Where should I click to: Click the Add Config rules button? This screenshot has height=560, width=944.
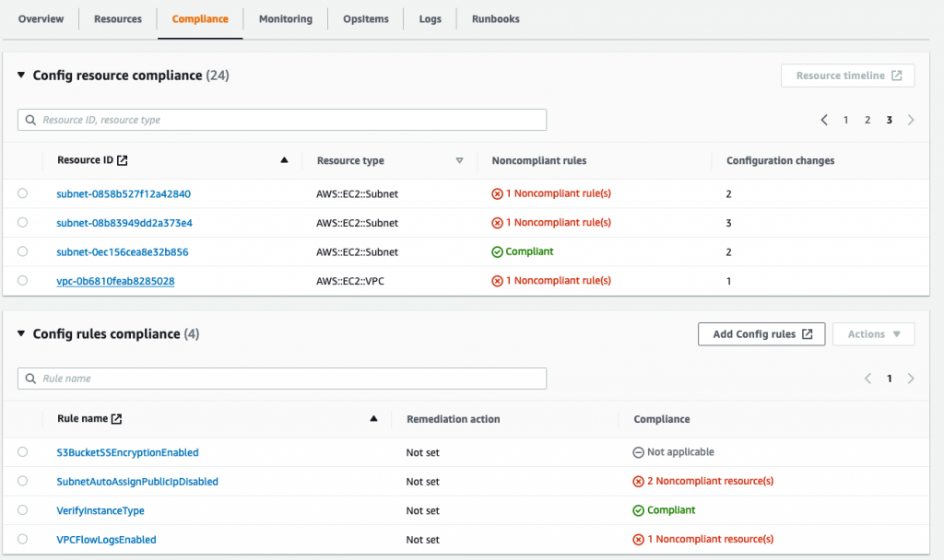coord(761,333)
